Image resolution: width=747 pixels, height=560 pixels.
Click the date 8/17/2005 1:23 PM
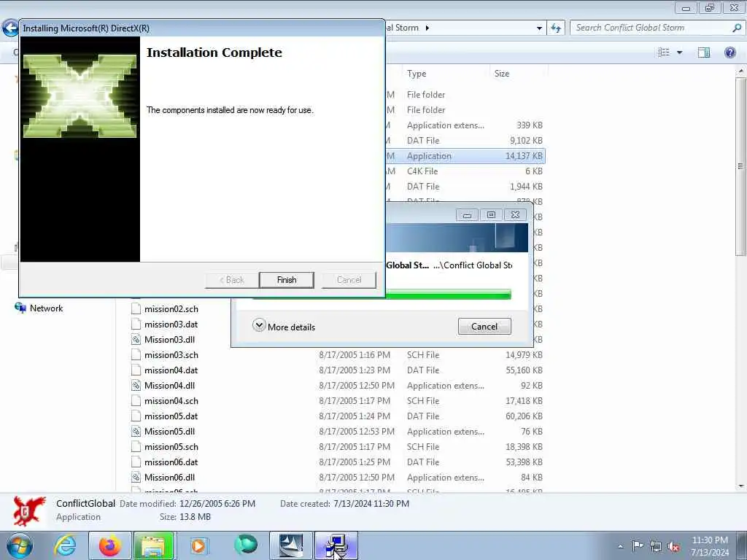click(x=355, y=370)
